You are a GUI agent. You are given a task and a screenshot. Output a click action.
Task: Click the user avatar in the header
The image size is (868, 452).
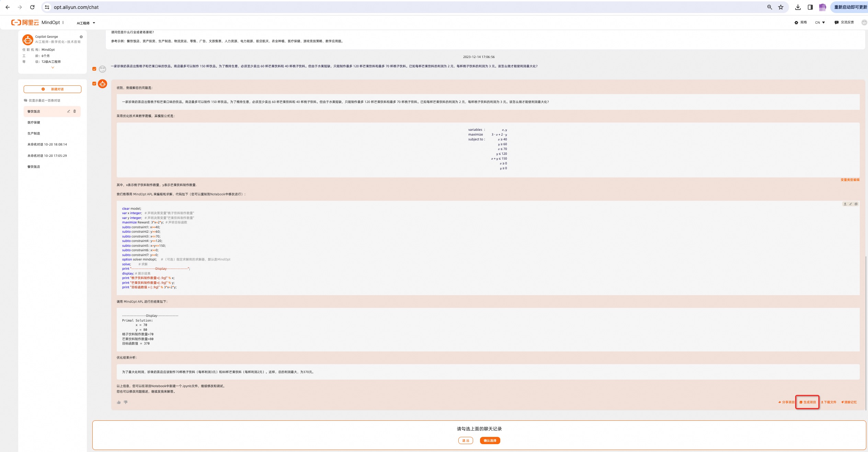point(864,22)
